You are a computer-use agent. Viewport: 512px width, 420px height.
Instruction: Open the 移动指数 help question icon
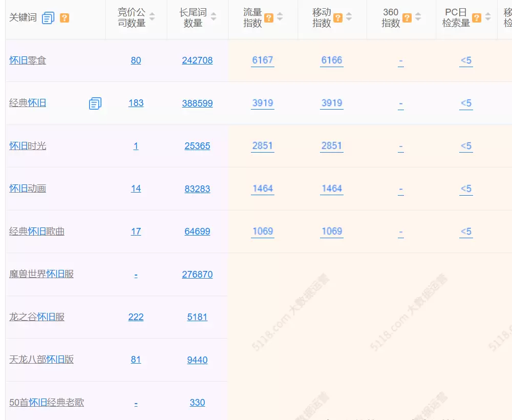pyautogui.click(x=338, y=18)
